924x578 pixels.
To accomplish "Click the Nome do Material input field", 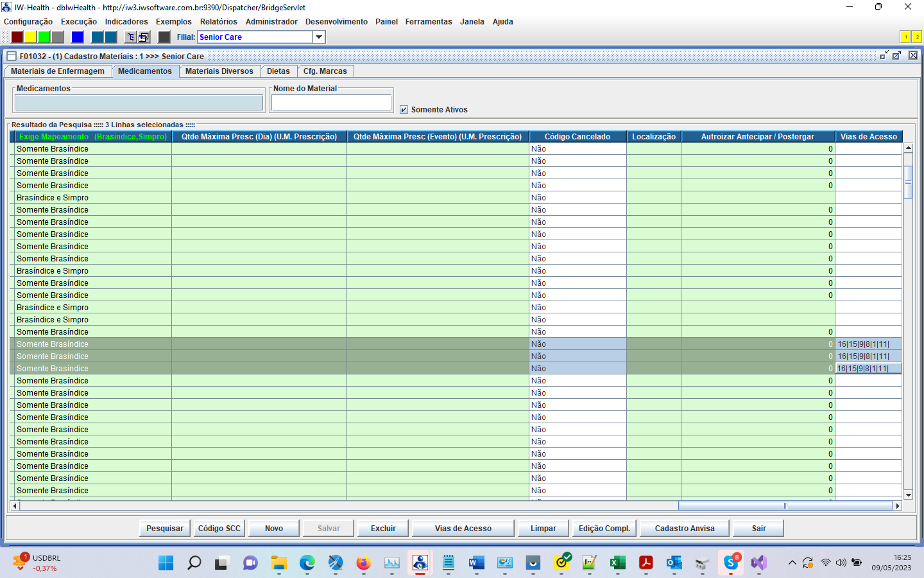I will (331, 103).
